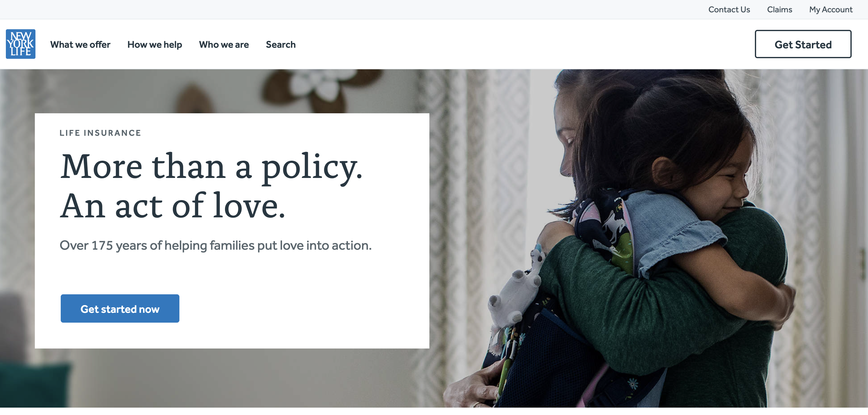Click the New York Life logo icon
868x415 pixels.
click(20, 44)
